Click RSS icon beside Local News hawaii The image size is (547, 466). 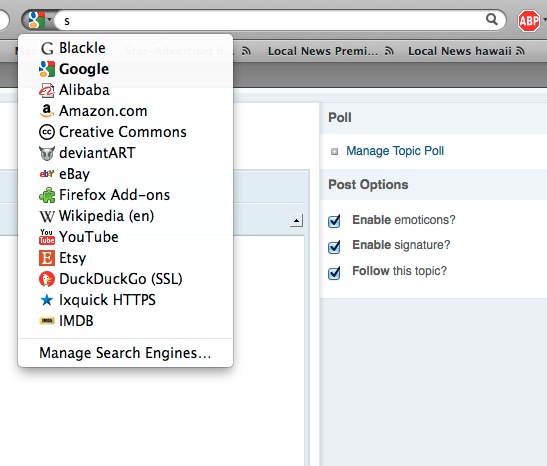pyautogui.click(x=520, y=51)
